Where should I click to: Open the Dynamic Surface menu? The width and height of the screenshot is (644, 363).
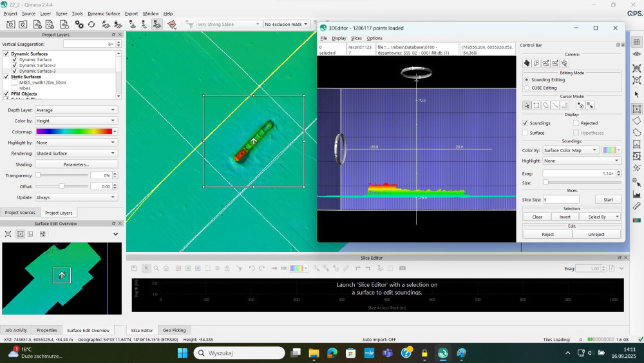tap(104, 14)
